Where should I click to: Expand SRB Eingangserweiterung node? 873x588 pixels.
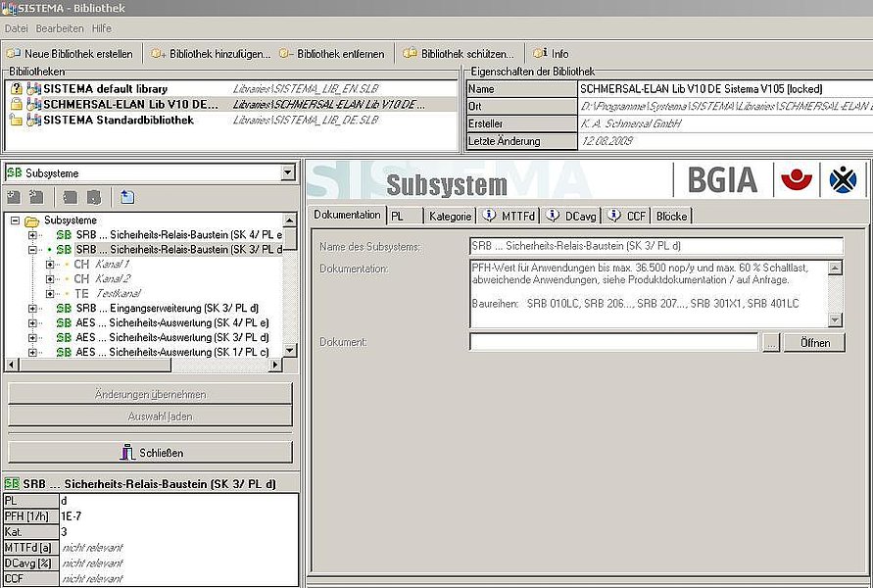33,308
